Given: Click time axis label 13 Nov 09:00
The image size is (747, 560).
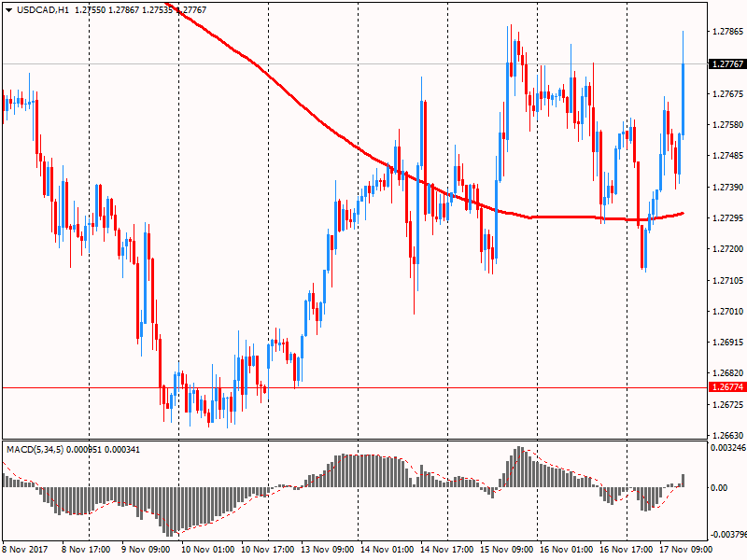Looking at the screenshot, I should [328, 549].
